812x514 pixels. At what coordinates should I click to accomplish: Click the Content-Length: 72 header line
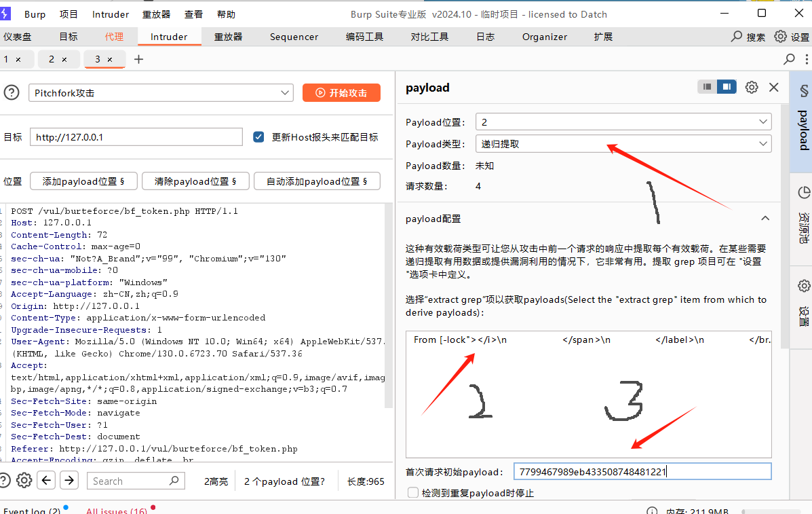[x=59, y=235]
